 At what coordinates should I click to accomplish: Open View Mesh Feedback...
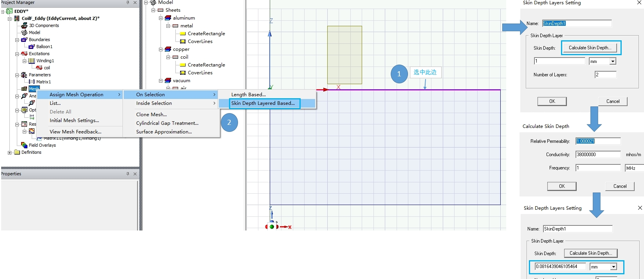pyautogui.click(x=76, y=132)
